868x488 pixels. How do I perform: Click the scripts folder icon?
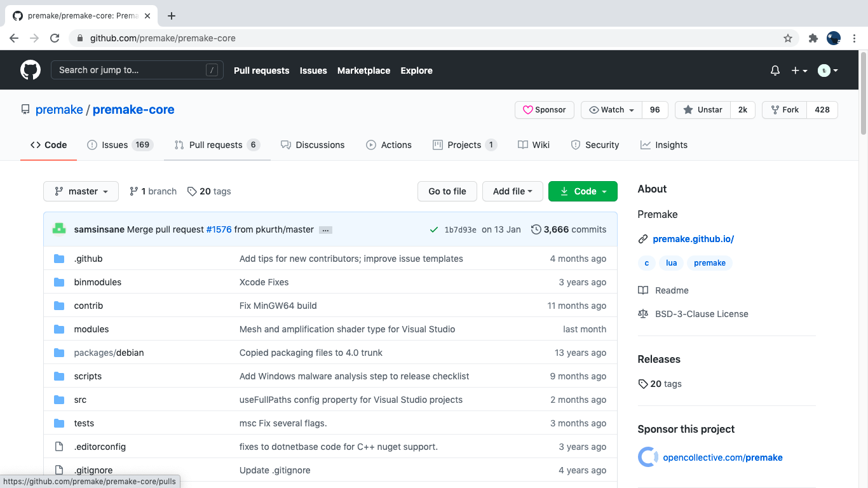pos(59,376)
